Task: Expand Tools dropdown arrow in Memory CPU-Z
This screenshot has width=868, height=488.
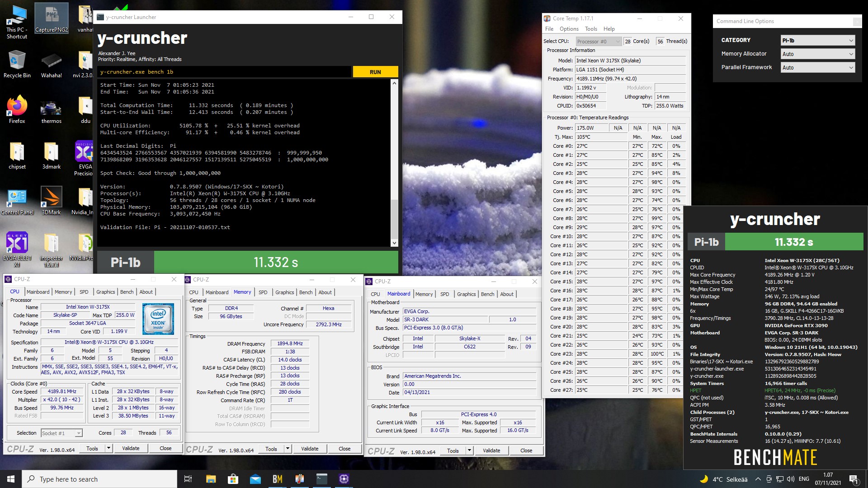Action: (x=288, y=449)
